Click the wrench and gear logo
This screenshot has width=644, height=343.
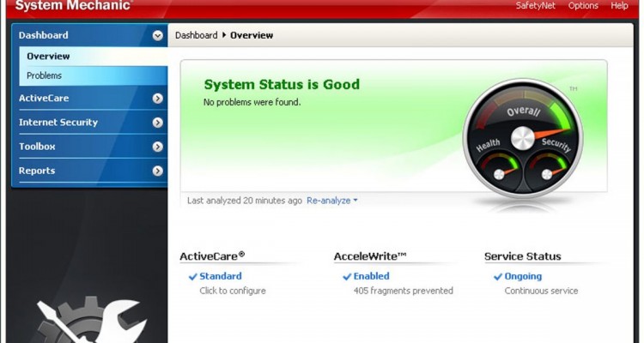click(x=90, y=321)
